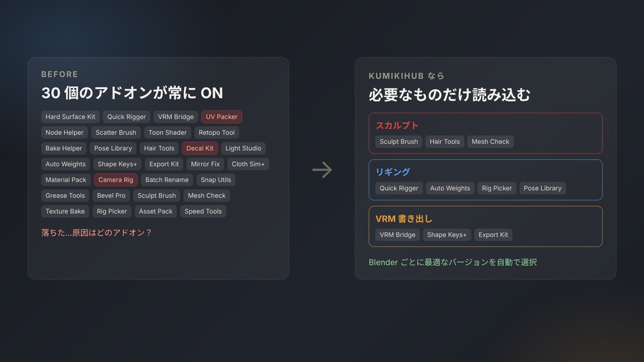Click Sculpt Brush in the スカルプト group

(x=398, y=141)
